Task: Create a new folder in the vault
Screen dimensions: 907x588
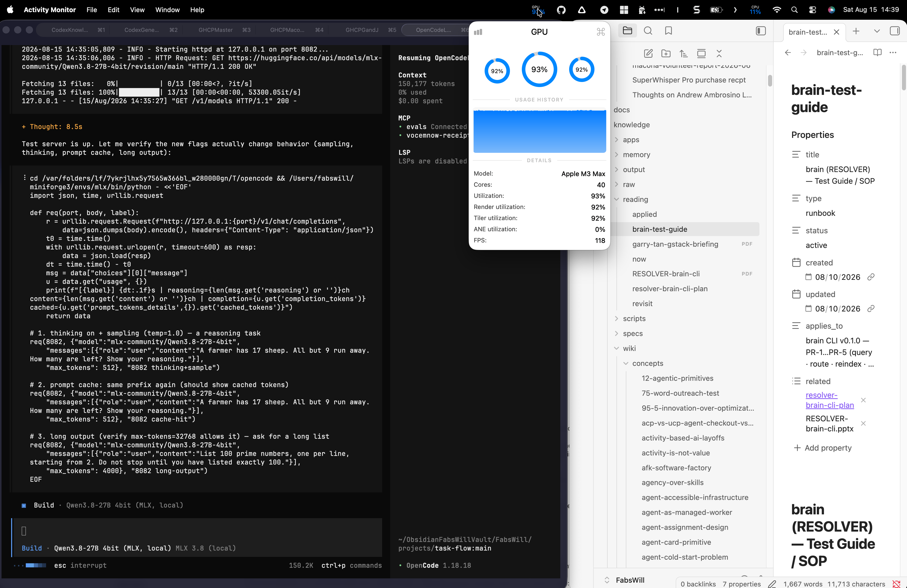Action: 666,53
